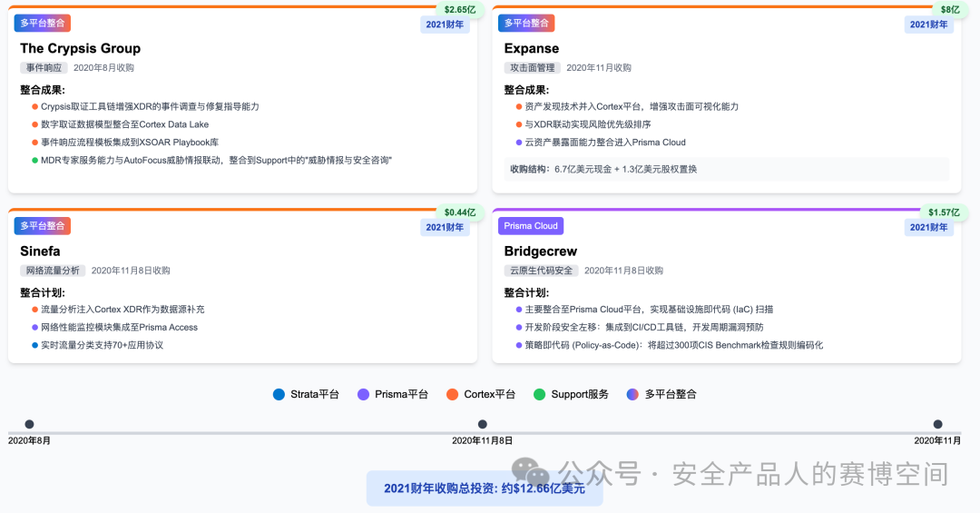Click the 2021财年收购总投资 summary banner
Screen dimensions: 980x513
(485, 488)
